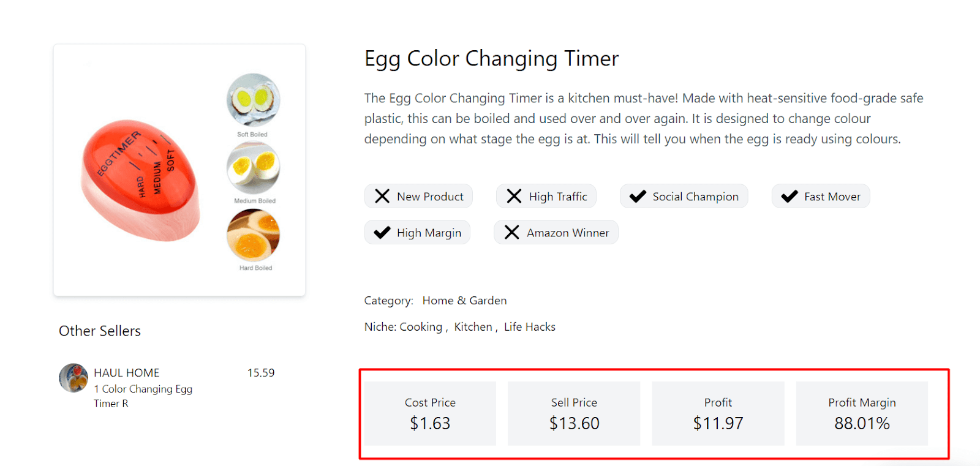Click the X icon beside High Traffic
Viewport: 980px width, 466px height.
[x=514, y=196]
